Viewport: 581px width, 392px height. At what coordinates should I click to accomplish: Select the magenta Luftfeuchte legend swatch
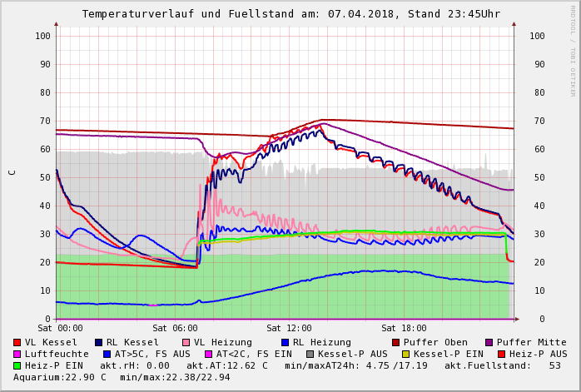(x=17, y=354)
